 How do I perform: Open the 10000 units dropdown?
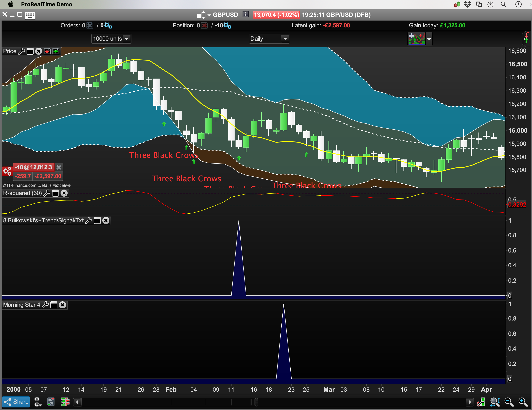111,38
